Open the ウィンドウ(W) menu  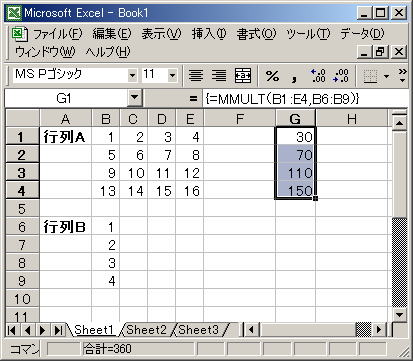tap(45, 52)
